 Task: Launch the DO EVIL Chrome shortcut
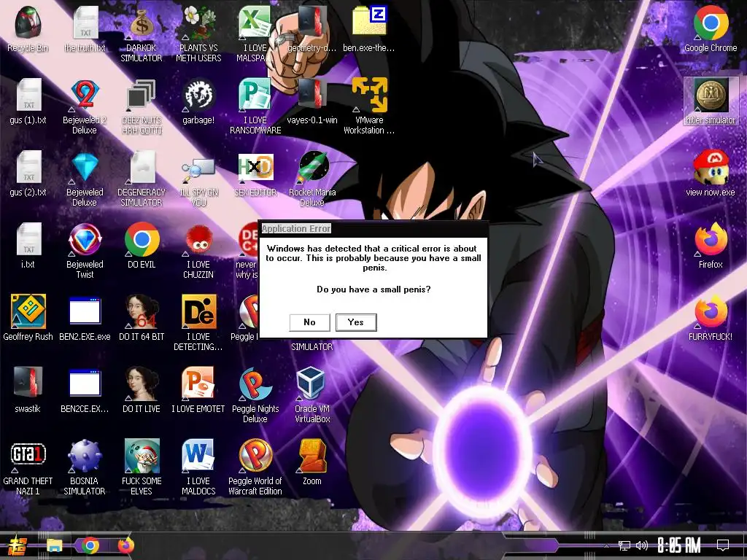pyautogui.click(x=142, y=245)
